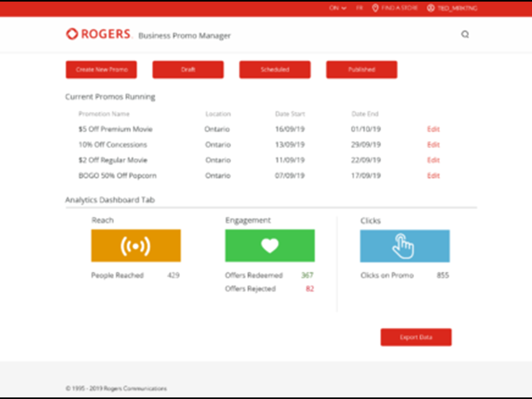Click Business Promo Manager title

184,36
